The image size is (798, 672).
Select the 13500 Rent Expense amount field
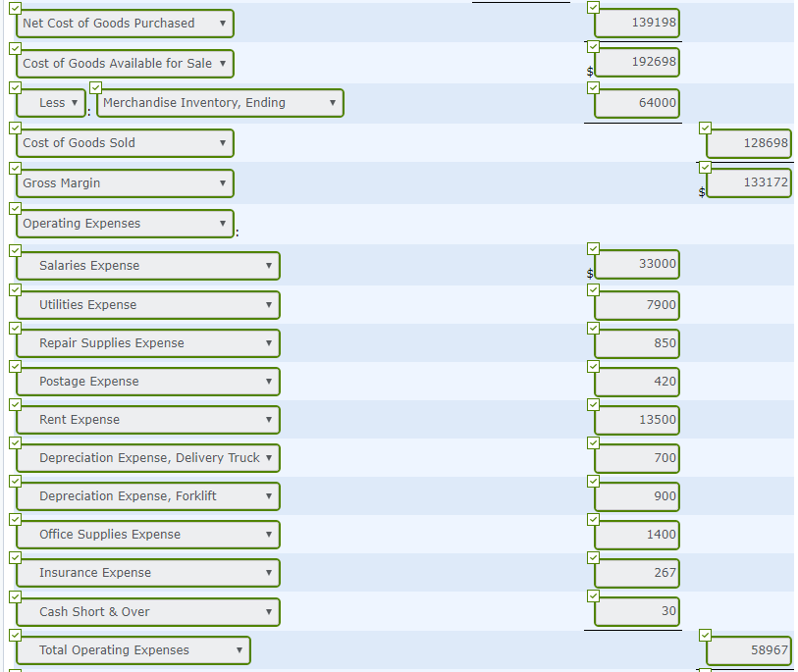point(636,420)
